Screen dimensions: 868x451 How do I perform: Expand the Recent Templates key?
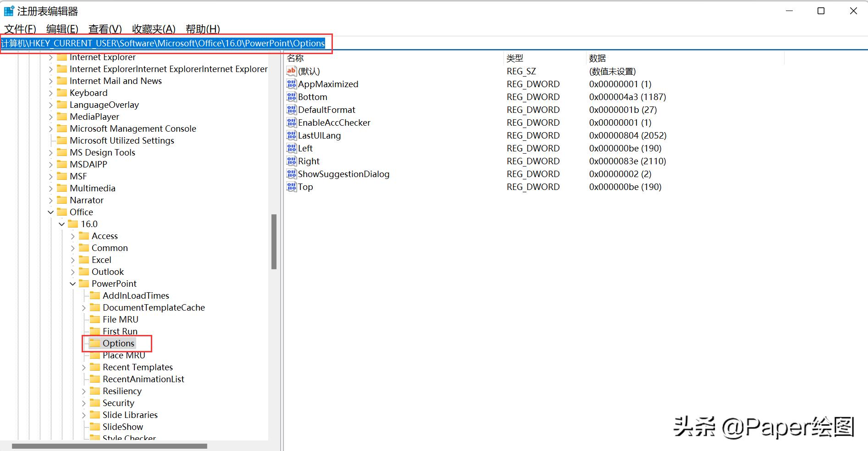click(x=83, y=367)
